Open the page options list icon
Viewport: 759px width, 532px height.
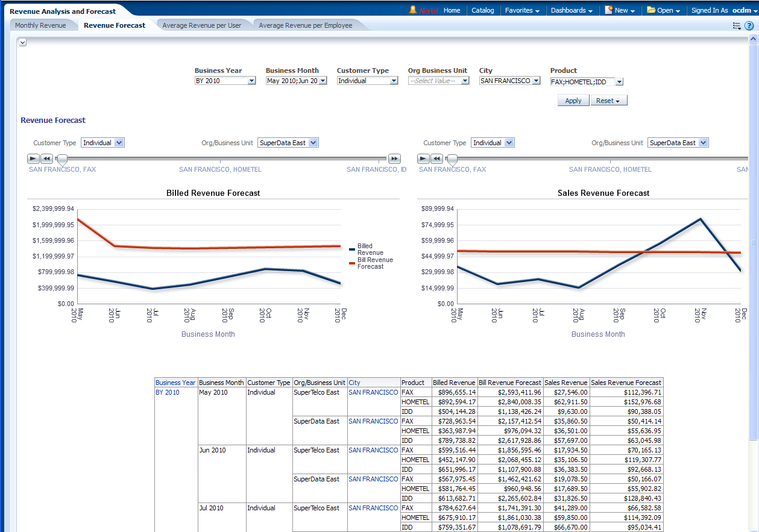pyautogui.click(x=736, y=25)
